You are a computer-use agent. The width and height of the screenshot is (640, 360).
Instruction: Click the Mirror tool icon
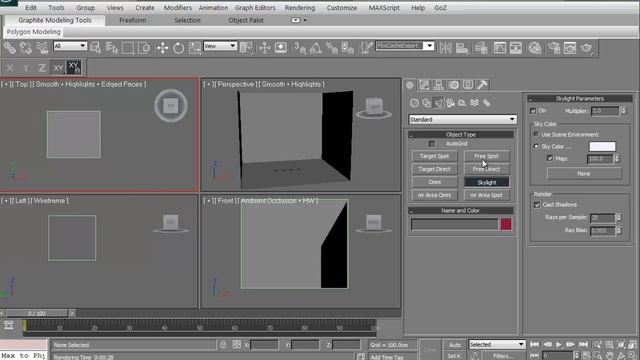tap(445, 48)
